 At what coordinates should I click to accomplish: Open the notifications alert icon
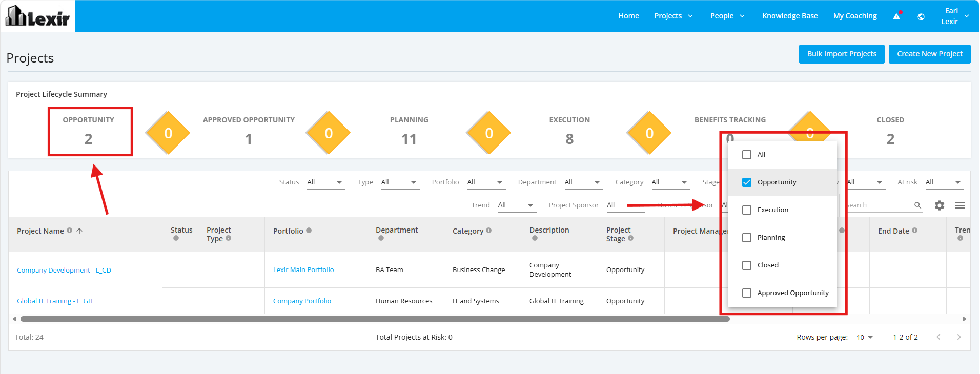[x=897, y=16]
